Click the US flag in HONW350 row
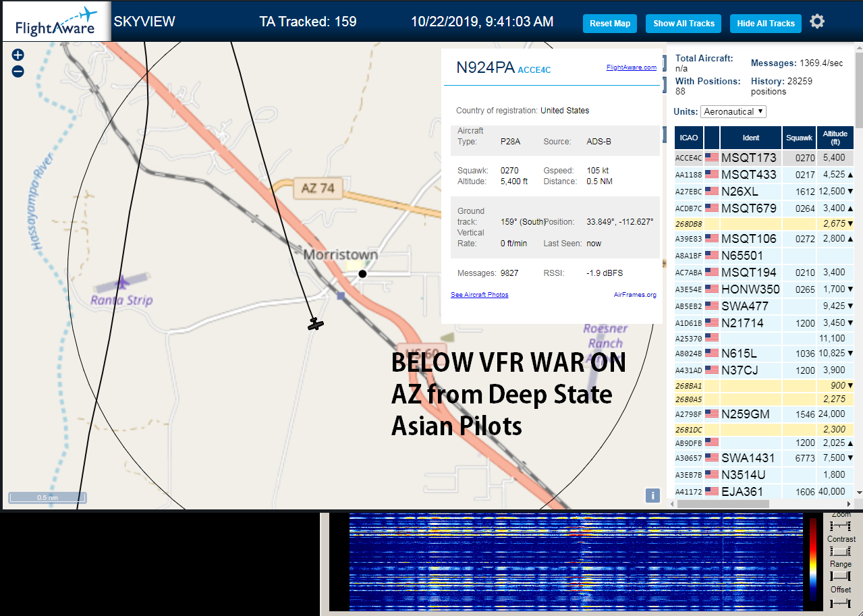The height and width of the screenshot is (616, 863). (712, 289)
